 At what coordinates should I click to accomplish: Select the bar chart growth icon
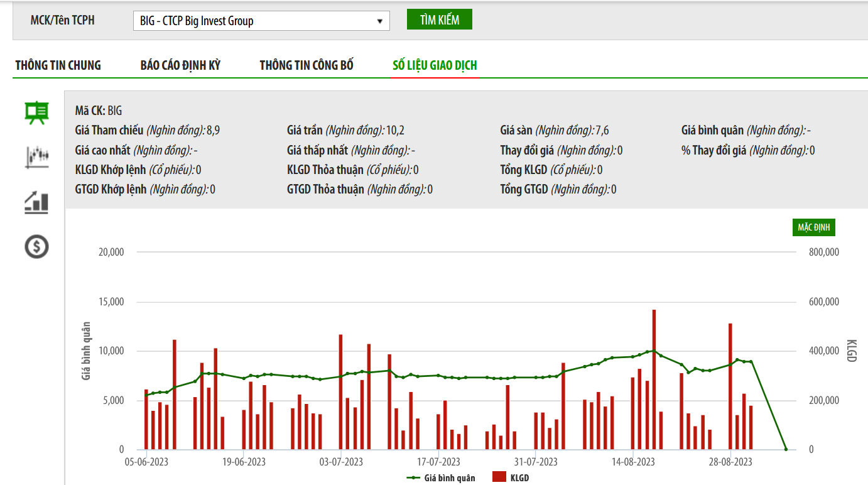(x=36, y=202)
